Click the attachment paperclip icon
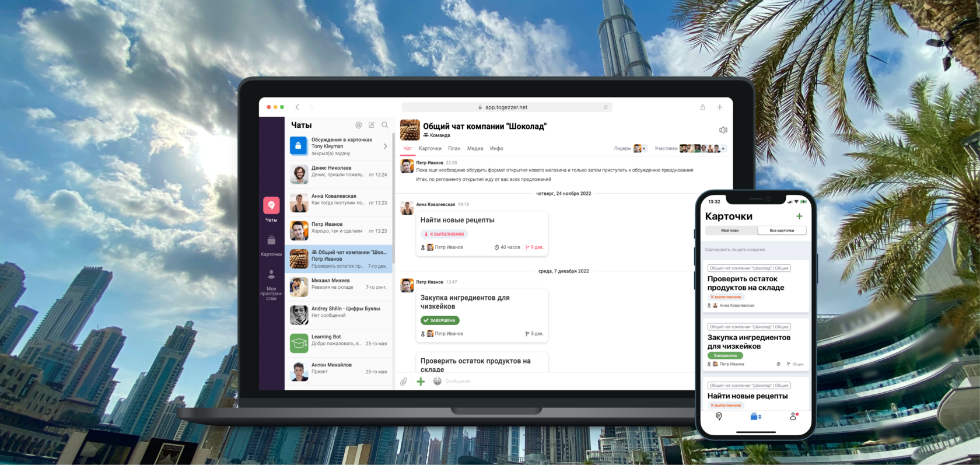The image size is (980, 465). click(404, 382)
